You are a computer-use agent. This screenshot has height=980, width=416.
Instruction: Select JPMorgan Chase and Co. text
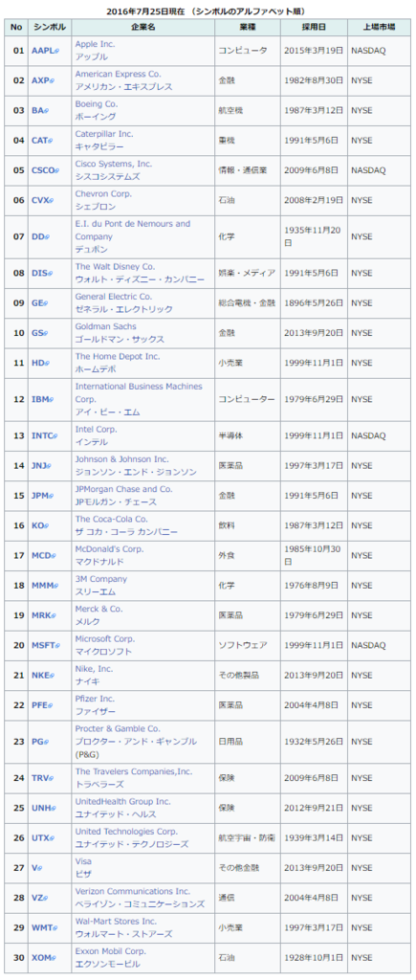point(123,489)
